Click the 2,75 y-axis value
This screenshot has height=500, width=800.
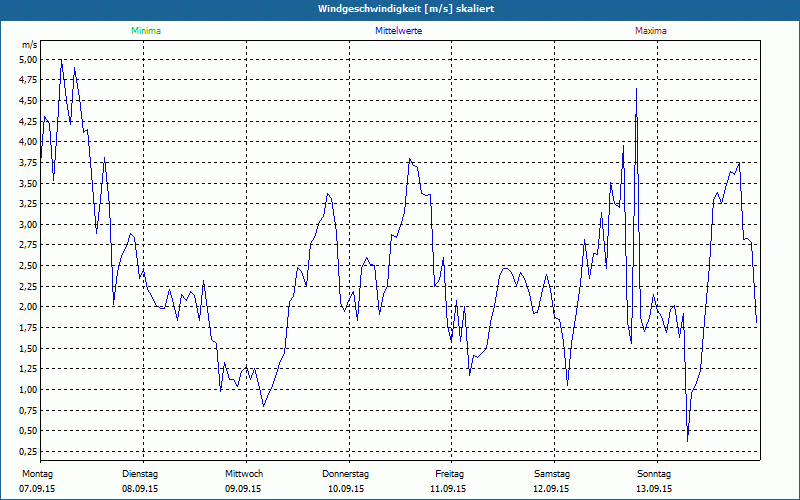(x=29, y=245)
